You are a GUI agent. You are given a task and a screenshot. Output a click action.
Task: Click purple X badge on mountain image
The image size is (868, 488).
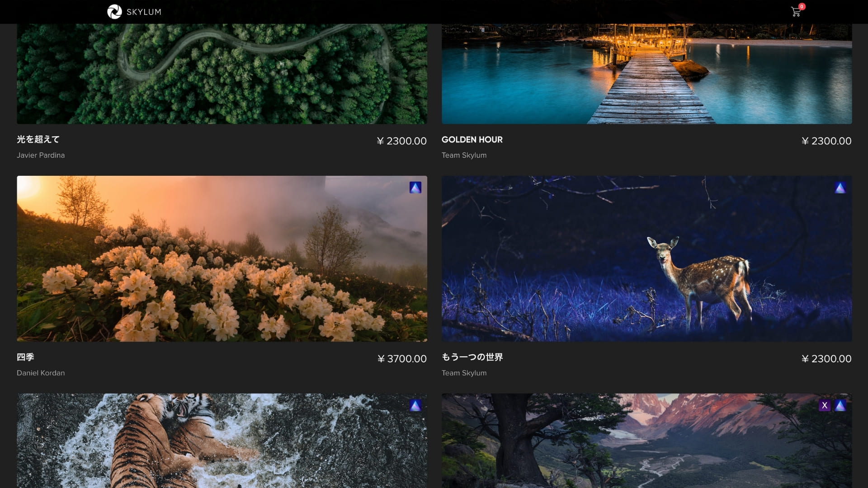click(824, 405)
